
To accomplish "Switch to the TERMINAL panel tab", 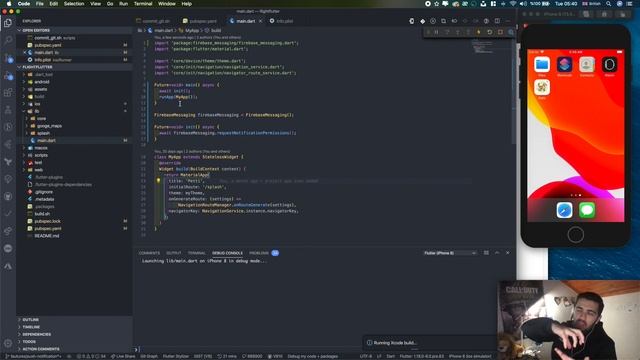I will point(197,253).
